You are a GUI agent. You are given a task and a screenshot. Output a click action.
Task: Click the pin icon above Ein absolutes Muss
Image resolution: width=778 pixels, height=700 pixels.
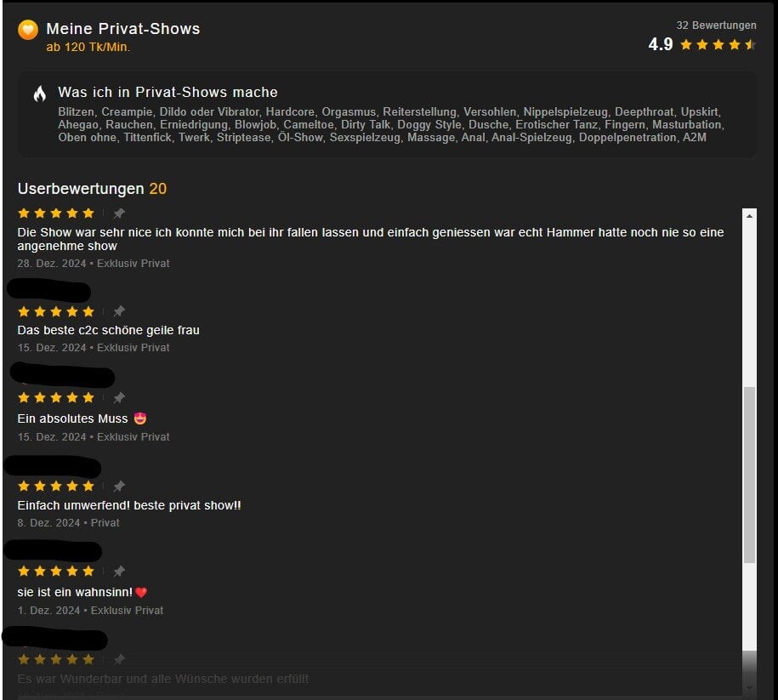coord(119,398)
